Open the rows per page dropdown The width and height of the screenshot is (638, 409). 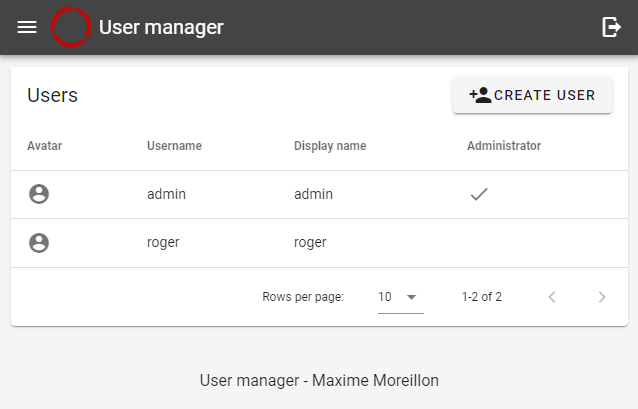pos(401,297)
